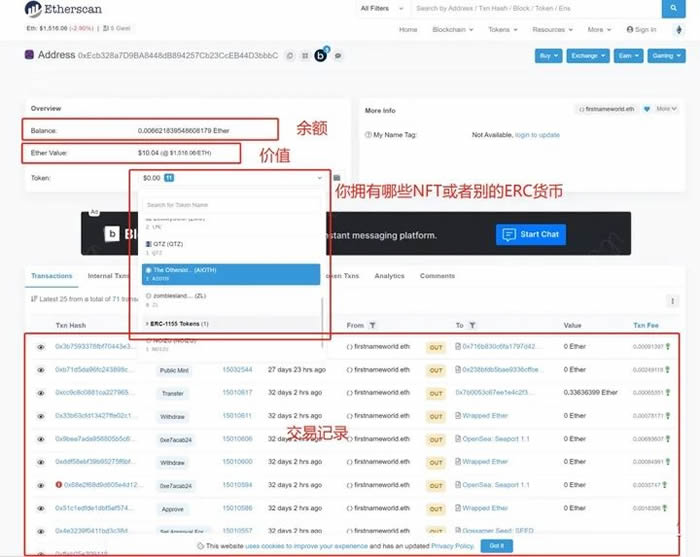
Task: Click eye icon on the Transfer transaction row
Action: coord(41,393)
